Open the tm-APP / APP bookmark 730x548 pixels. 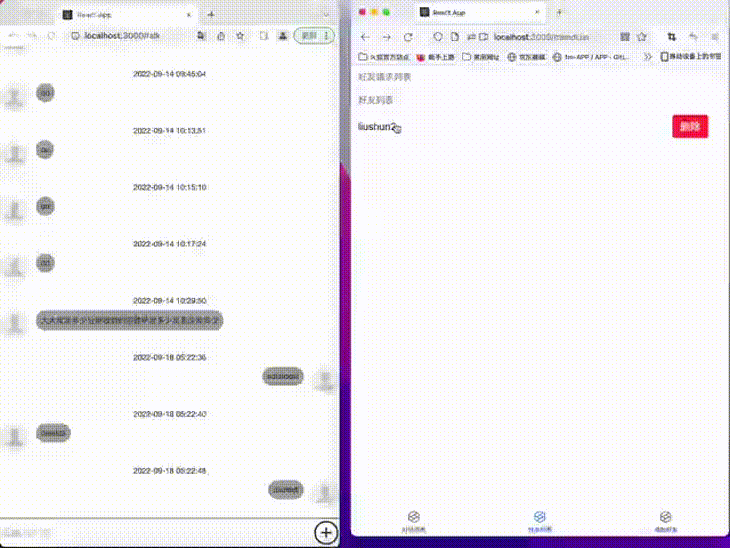(x=591, y=57)
